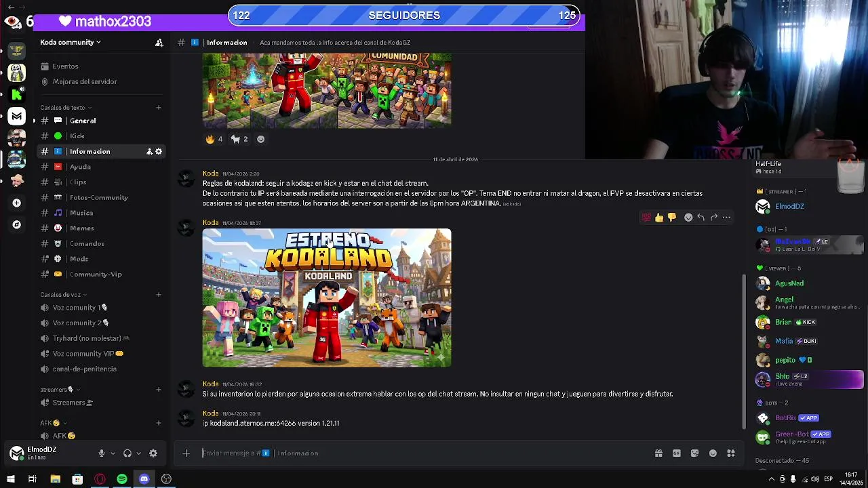This screenshot has width=868, height=488.
Task: Open the Koda community server dropdown
Action: tap(71, 42)
